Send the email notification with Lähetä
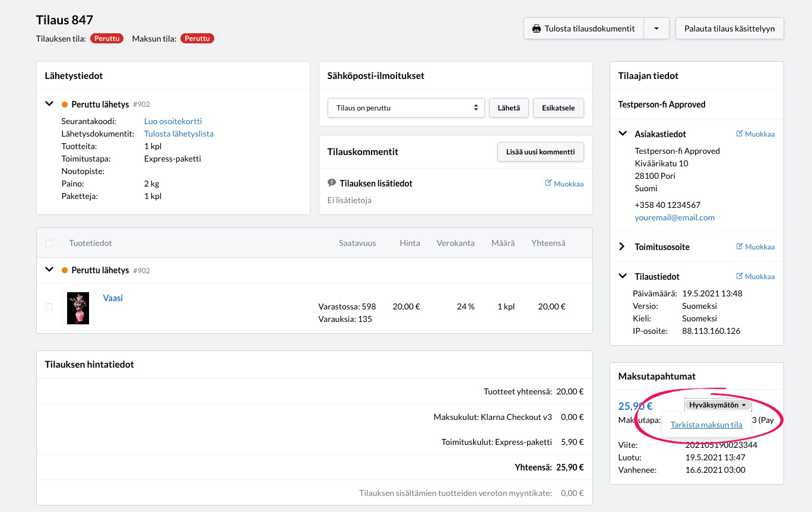This screenshot has height=512, width=812. click(x=509, y=108)
